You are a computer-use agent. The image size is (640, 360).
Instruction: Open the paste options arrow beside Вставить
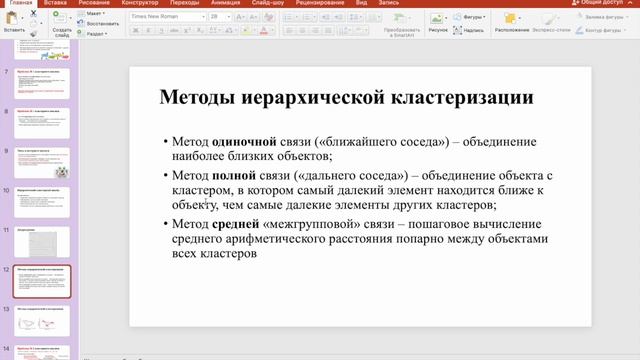22,18
